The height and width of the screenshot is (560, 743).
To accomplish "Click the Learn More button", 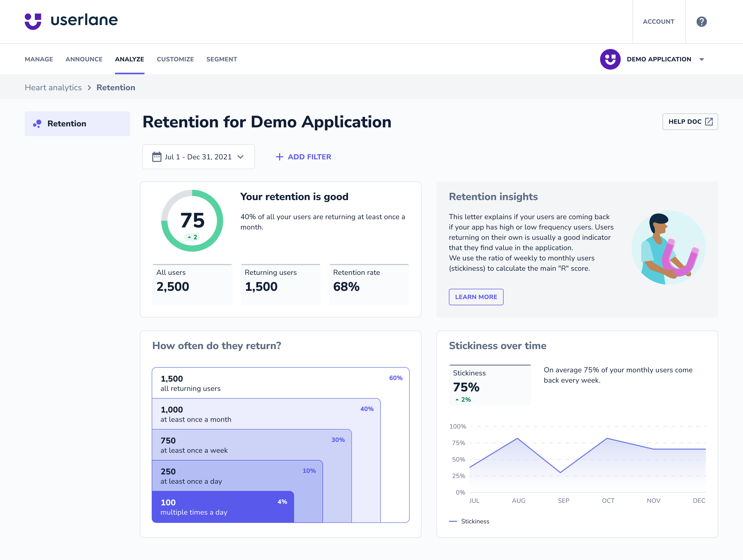I will coord(476,297).
